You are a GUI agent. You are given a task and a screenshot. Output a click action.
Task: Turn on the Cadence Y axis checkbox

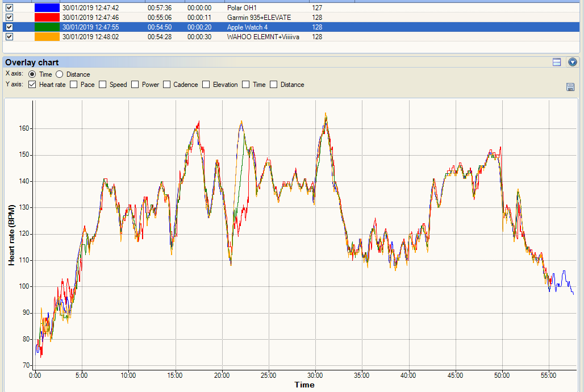click(x=167, y=85)
